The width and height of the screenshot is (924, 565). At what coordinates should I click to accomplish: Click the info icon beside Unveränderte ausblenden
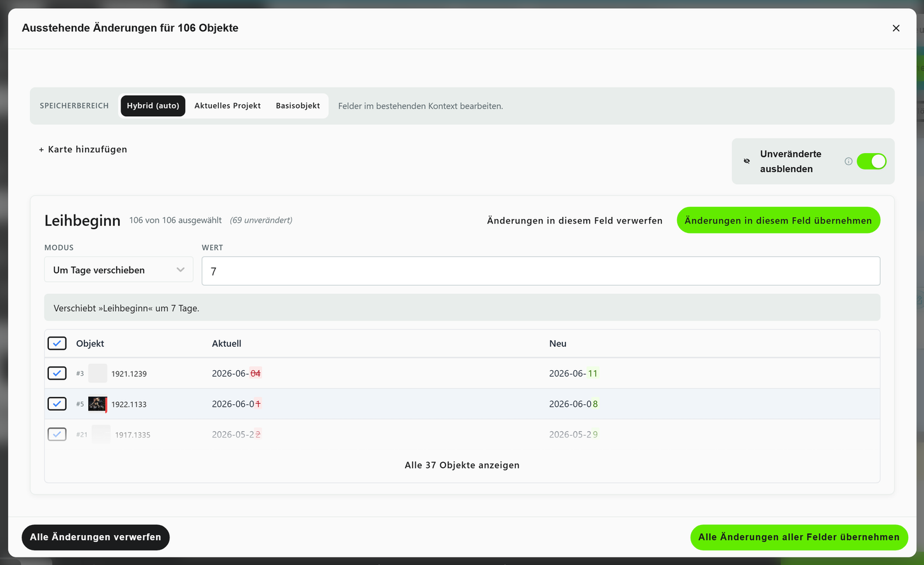(848, 161)
